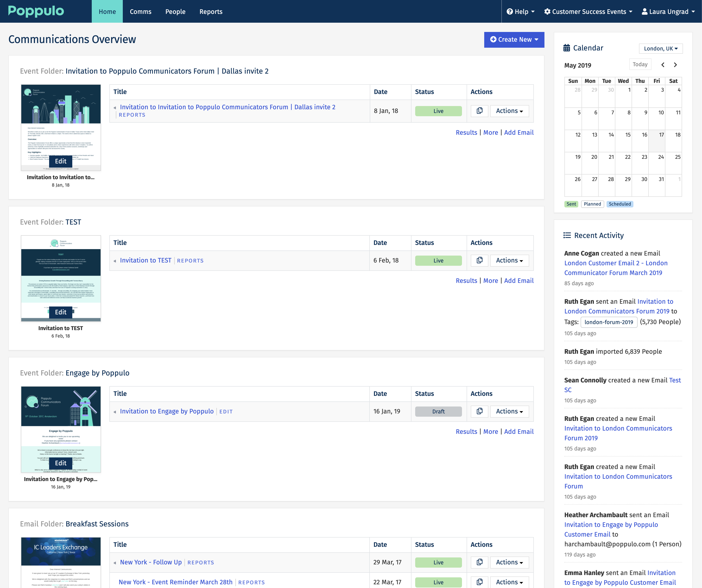The height and width of the screenshot is (588, 702).
Task: Click the plus icon on Create New button
Action: (x=494, y=39)
